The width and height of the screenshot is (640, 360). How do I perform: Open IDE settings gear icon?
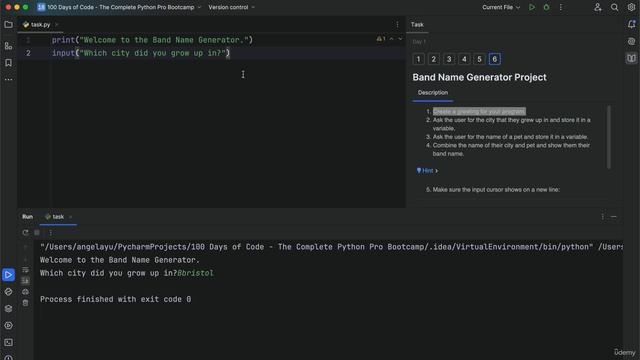[x=631, y=7]
